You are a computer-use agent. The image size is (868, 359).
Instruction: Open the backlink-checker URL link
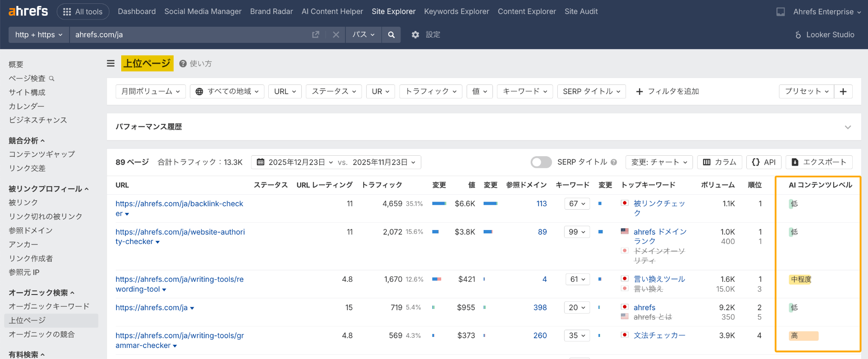(x=179, y=204)
